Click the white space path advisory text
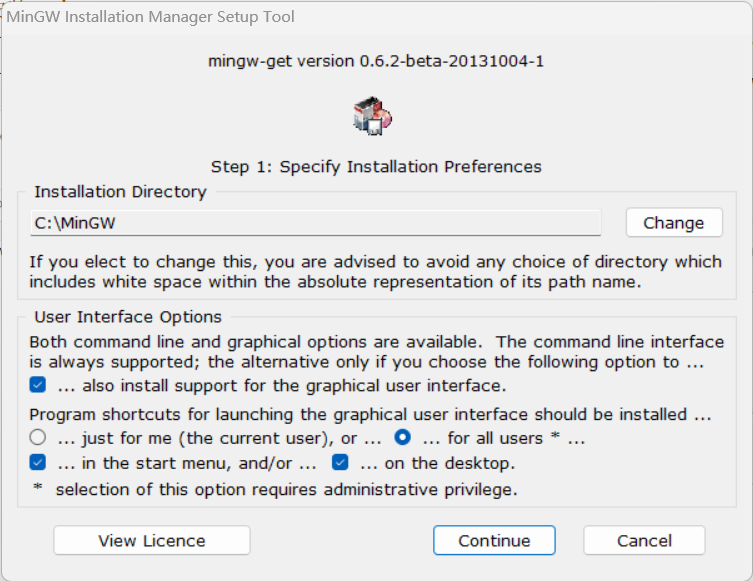 coord(375,272)
